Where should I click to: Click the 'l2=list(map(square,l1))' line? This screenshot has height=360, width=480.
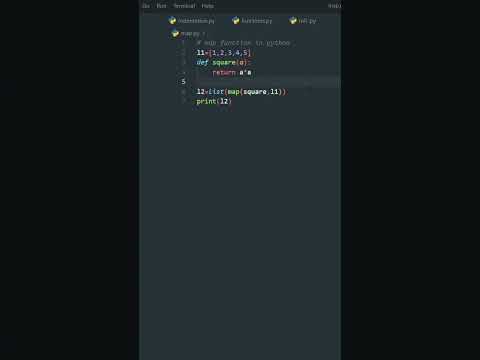click(x=241, y=92)
